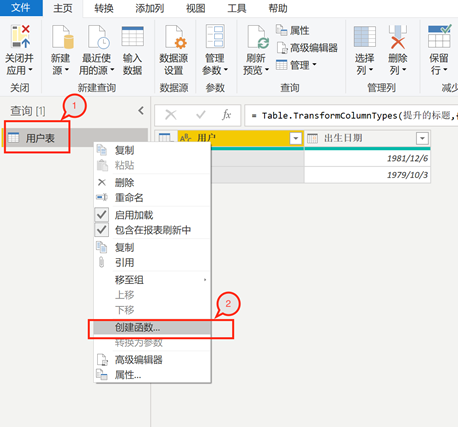Click the fx function icon

coord(227,115)
